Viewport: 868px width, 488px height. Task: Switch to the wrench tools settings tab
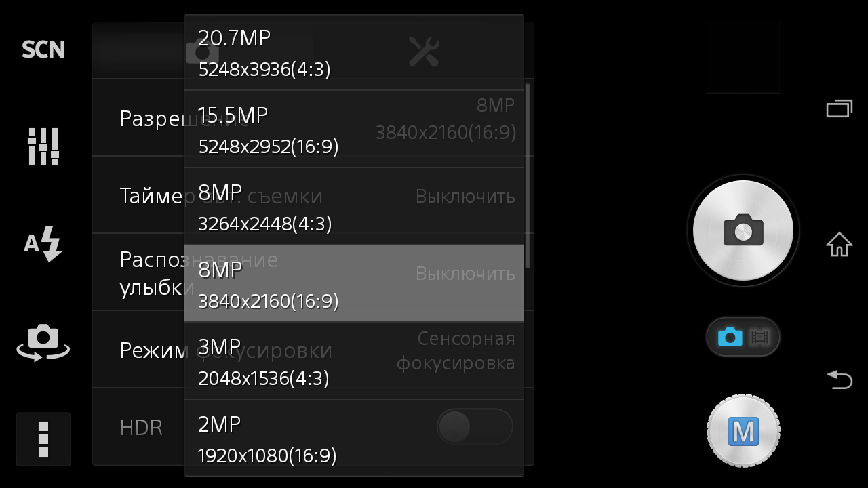tap(424, 52)
